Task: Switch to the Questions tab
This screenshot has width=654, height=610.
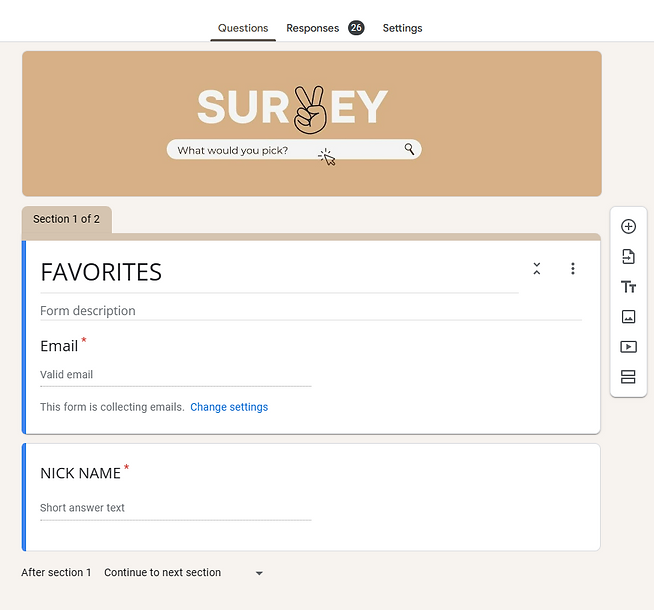Action: coord(243,28)
